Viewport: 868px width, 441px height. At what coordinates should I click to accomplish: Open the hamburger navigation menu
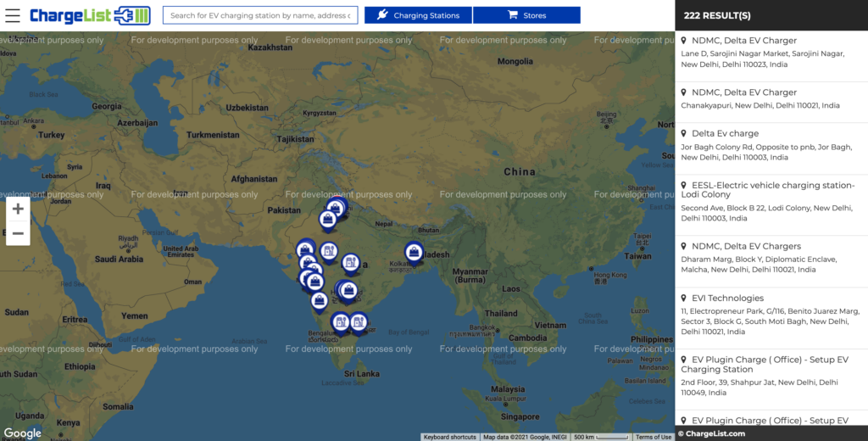[x=12, y=15]
